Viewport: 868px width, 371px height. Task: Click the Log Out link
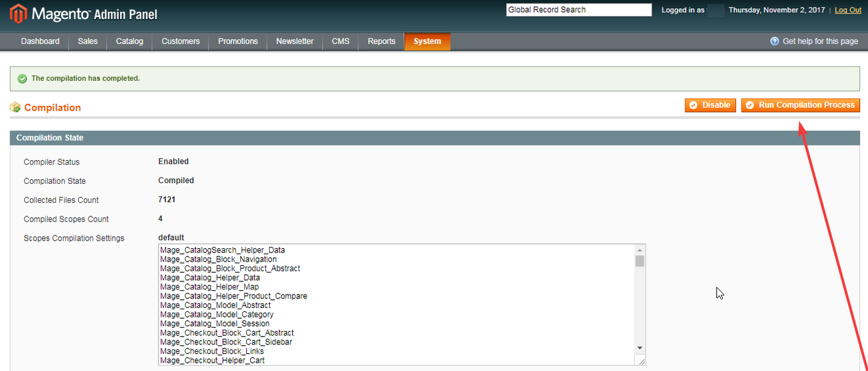coord(848,10)
